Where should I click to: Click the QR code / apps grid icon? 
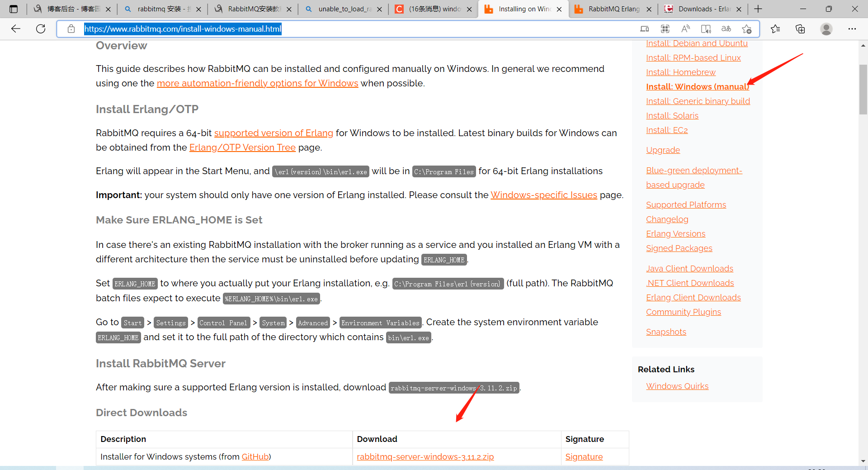click(665, 29)
